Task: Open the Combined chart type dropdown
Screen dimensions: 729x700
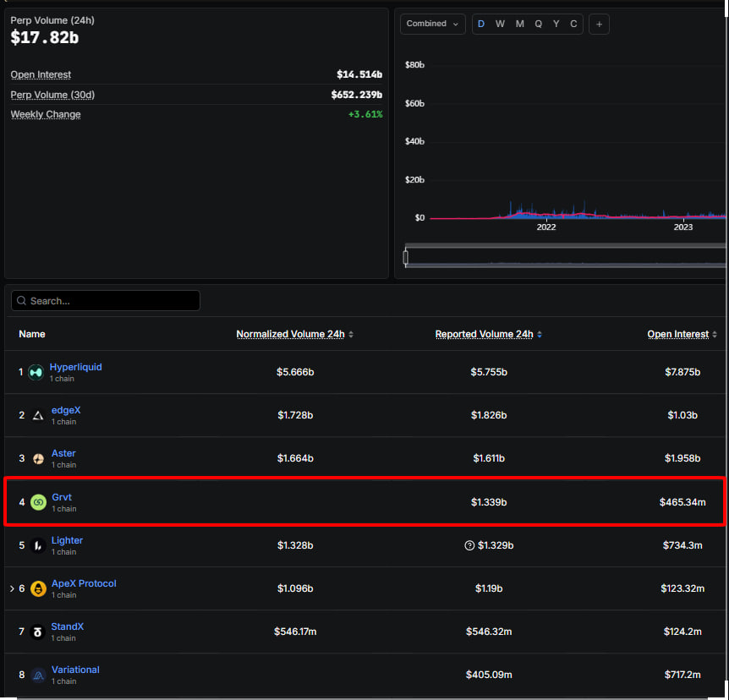Action: [x=432, y=24]
